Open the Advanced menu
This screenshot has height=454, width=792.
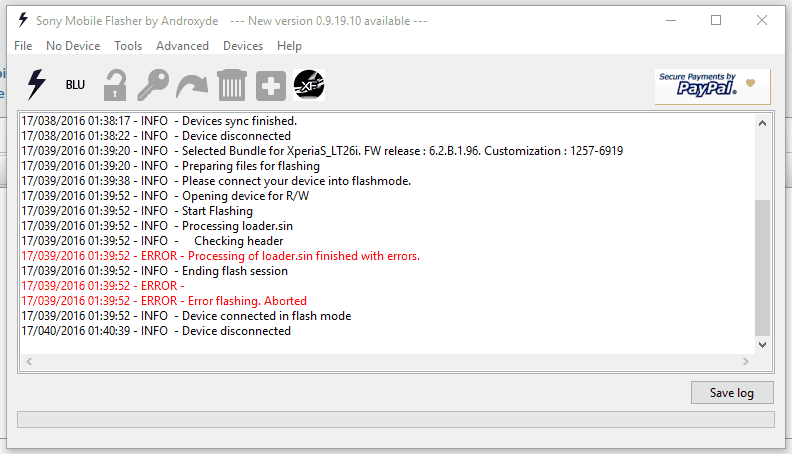pos(182,46)
